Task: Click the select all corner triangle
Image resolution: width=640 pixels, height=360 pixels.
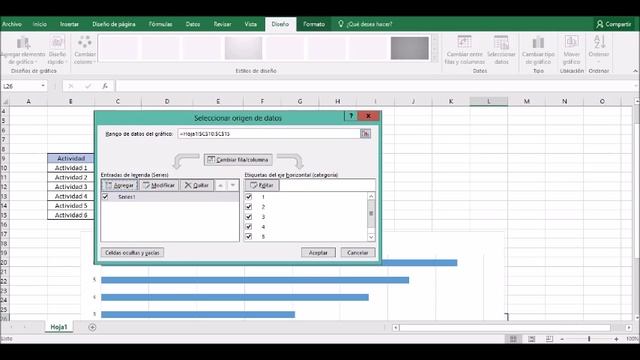Action: [x=5, y=101]
